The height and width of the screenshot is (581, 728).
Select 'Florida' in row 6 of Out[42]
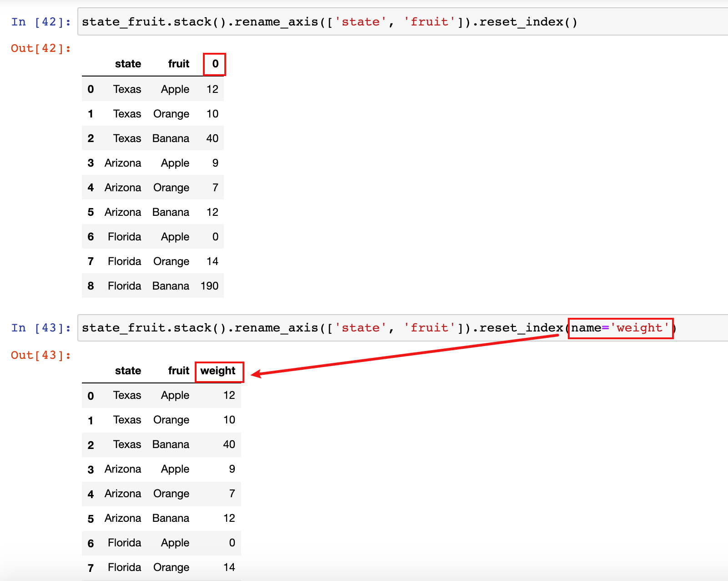[124, 237]
